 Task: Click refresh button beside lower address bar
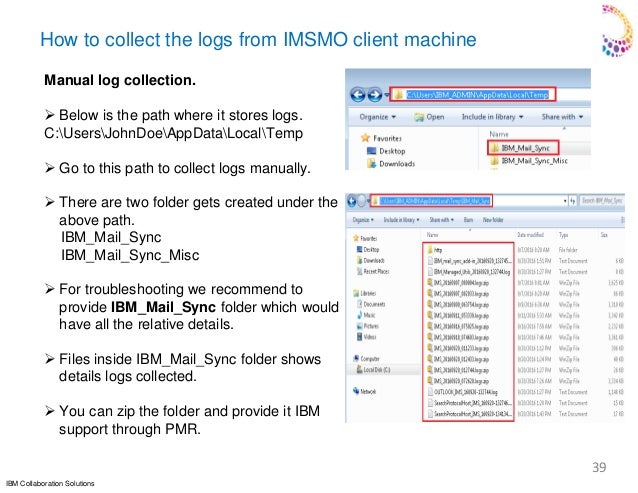pyautogui.click(x=573, y=201)
